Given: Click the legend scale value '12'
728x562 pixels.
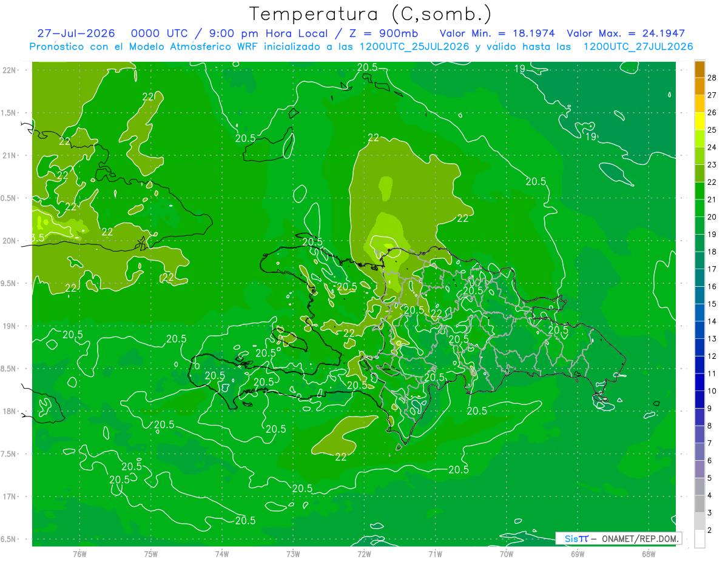Looking at the screenshot, I should (712, 356).
